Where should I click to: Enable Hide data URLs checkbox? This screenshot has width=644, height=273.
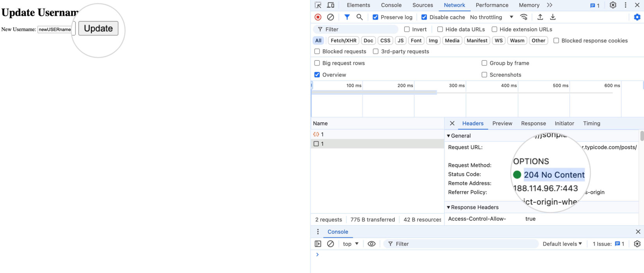pyautogui.click(x=440, y=29)
